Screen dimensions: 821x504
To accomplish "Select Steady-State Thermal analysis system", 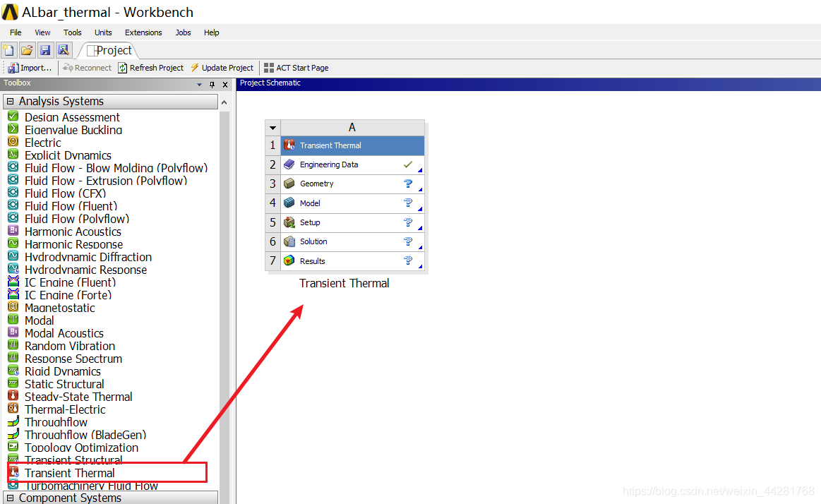I will [x=78, y=397].
